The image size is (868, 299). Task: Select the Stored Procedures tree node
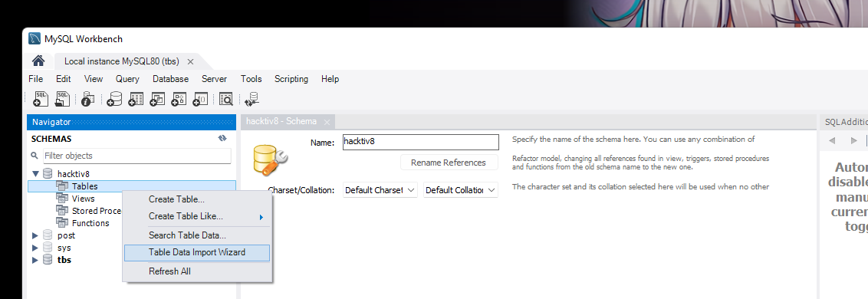(97, 211)
